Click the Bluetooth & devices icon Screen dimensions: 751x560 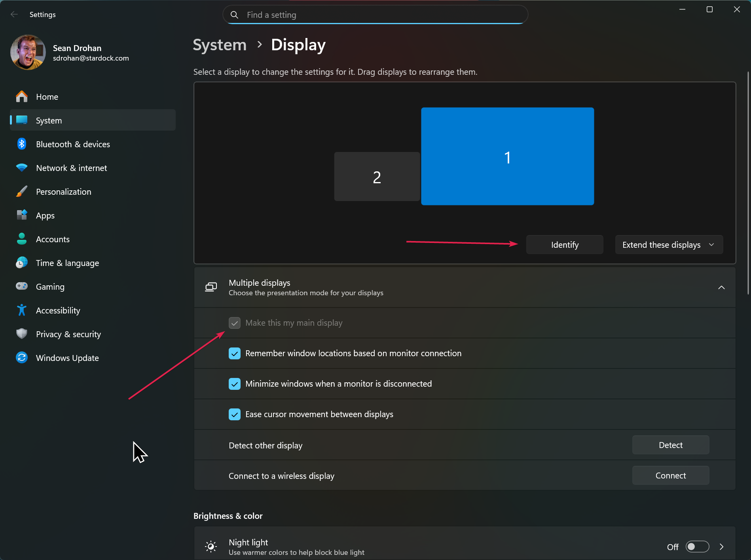coord(22,144)
